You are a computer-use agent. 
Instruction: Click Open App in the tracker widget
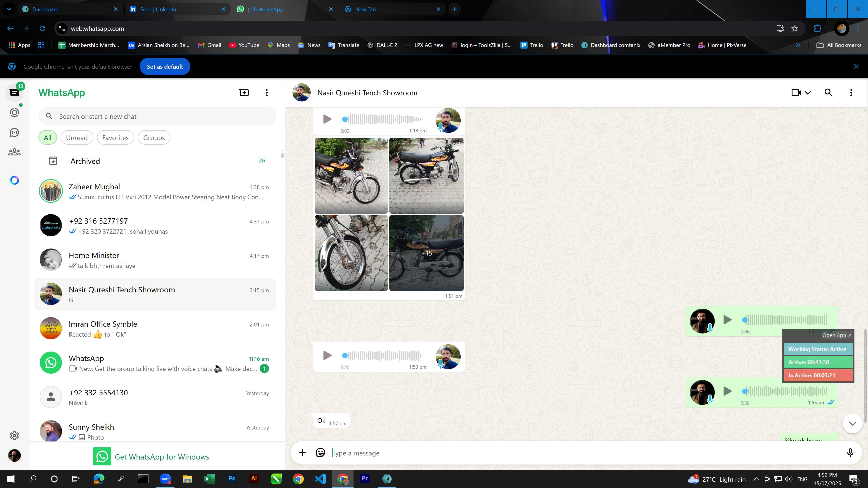click(x=837, y=335)
